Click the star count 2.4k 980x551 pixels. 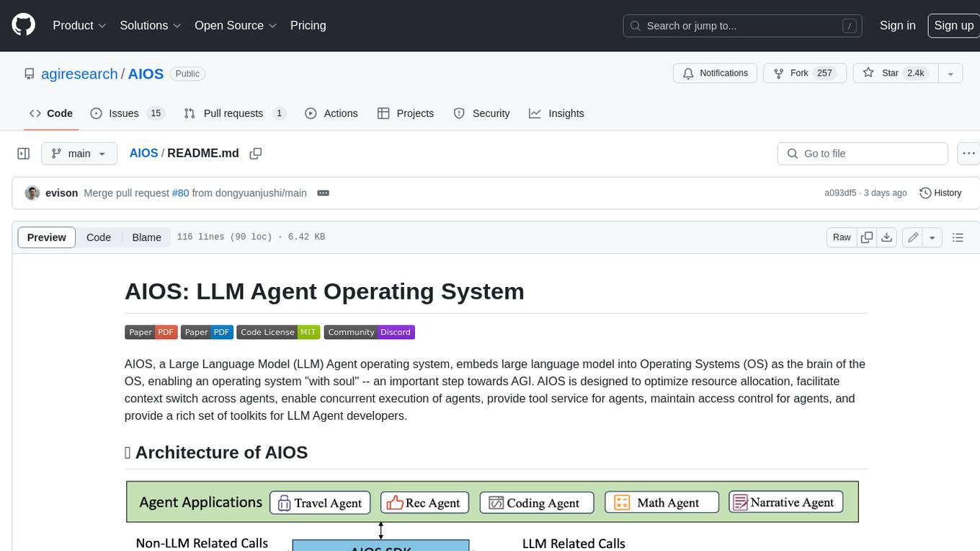(916, 73)
